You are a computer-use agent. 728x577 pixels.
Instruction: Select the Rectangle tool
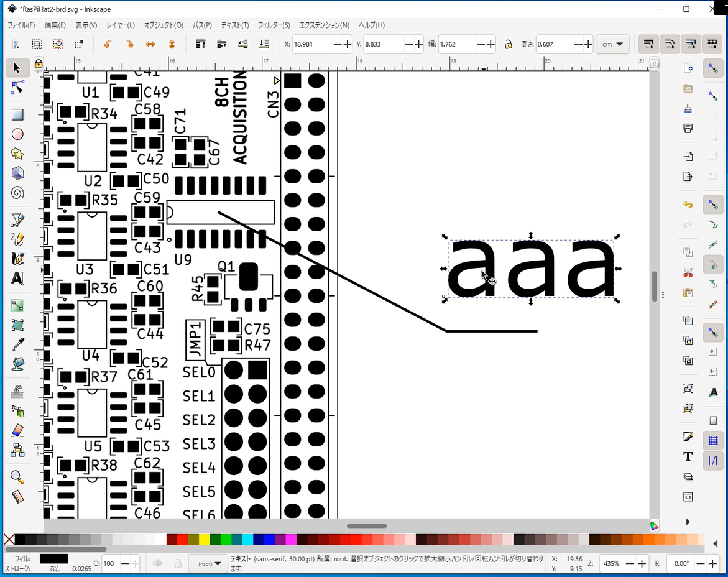click(x=17, y=114)
